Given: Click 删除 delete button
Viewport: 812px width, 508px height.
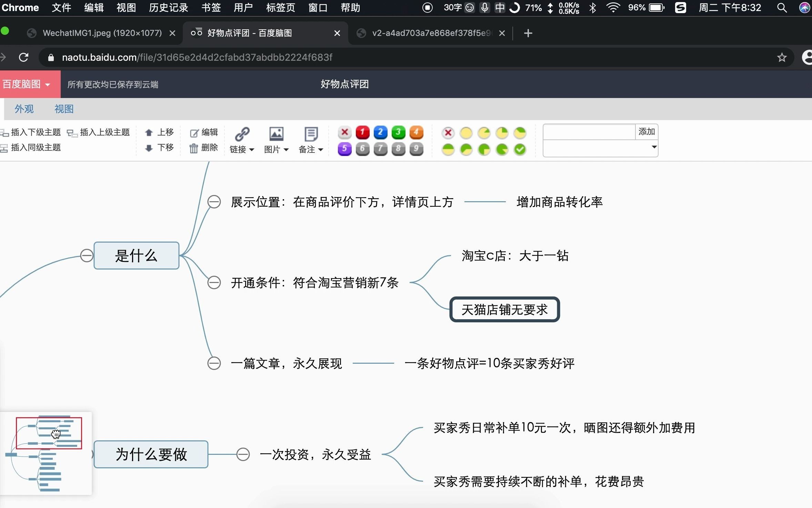Looking at the screenshot, I should click(204, 148).
